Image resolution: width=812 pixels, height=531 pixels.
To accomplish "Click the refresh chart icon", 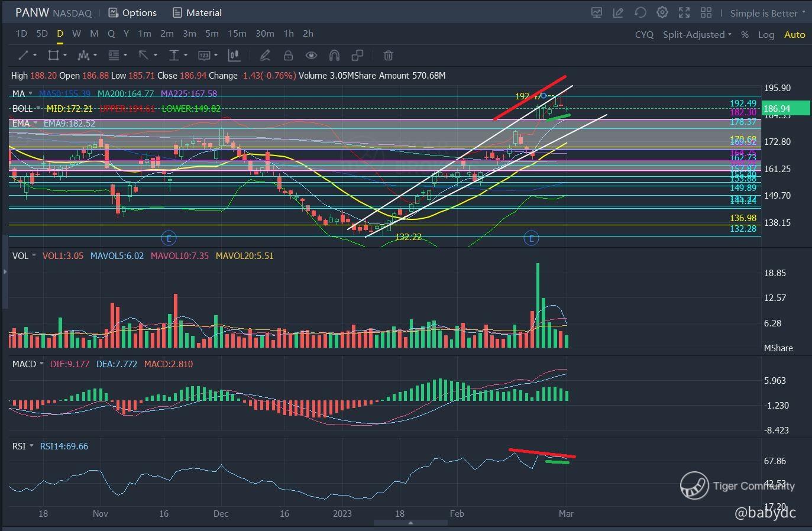I will click(640, 12).
